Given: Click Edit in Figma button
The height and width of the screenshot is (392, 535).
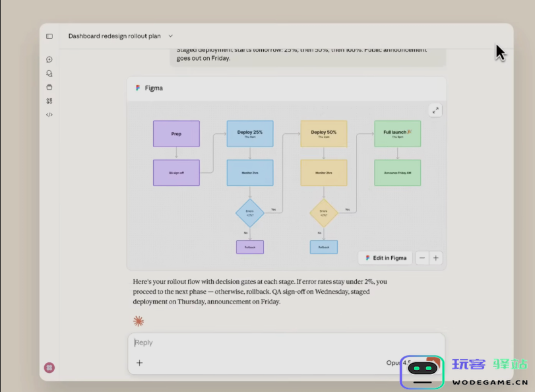Looking at the screenshot, I should (386, 258).
